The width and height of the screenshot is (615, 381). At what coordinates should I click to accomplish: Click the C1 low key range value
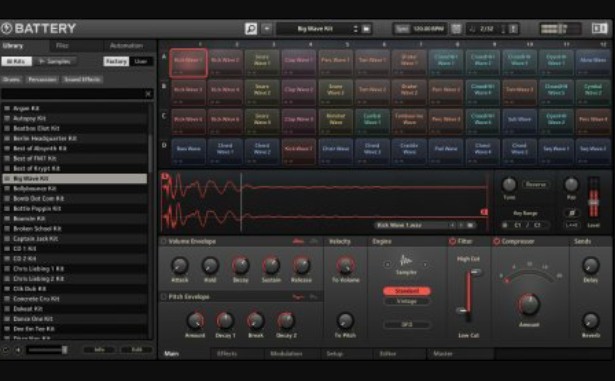click(x=518, y=225)
